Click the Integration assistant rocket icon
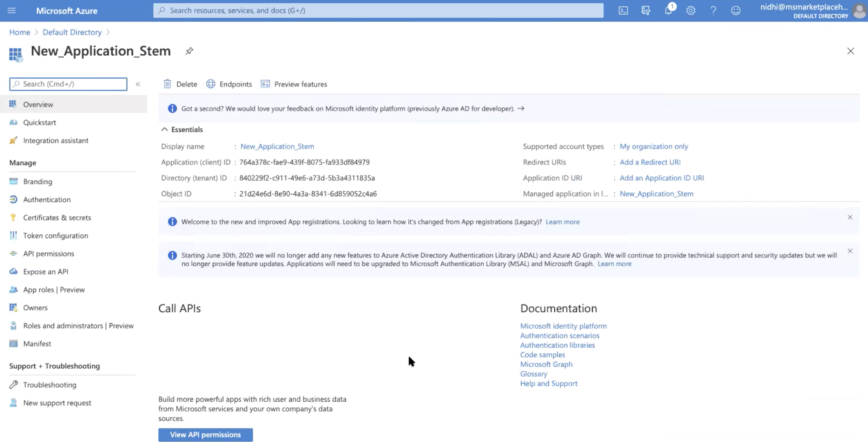Viewport: 868px width, 442px height. coord(13,140)
